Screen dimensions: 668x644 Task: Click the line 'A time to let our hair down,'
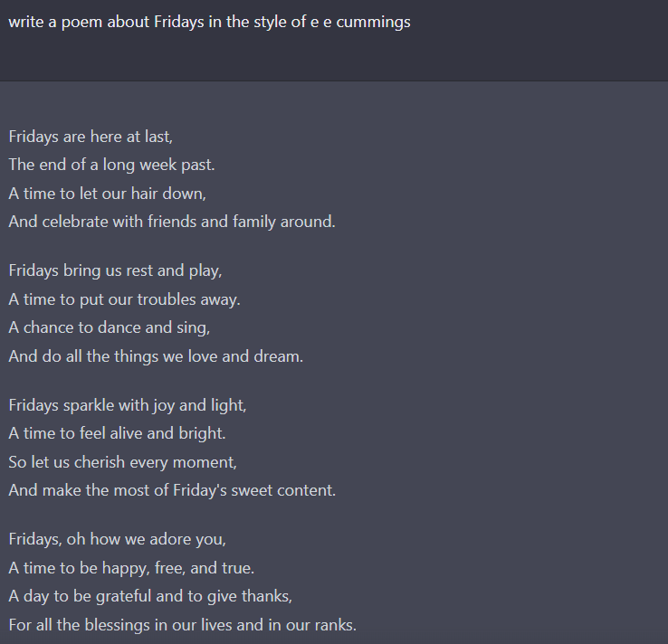[x=108, y=194]
